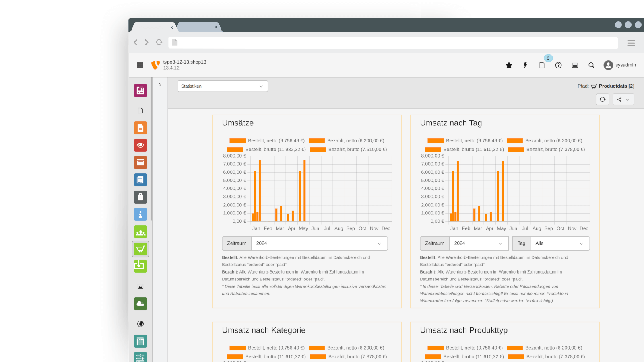Select the shopping cart module icon
The image size is (644, 362).
[140, 249]
